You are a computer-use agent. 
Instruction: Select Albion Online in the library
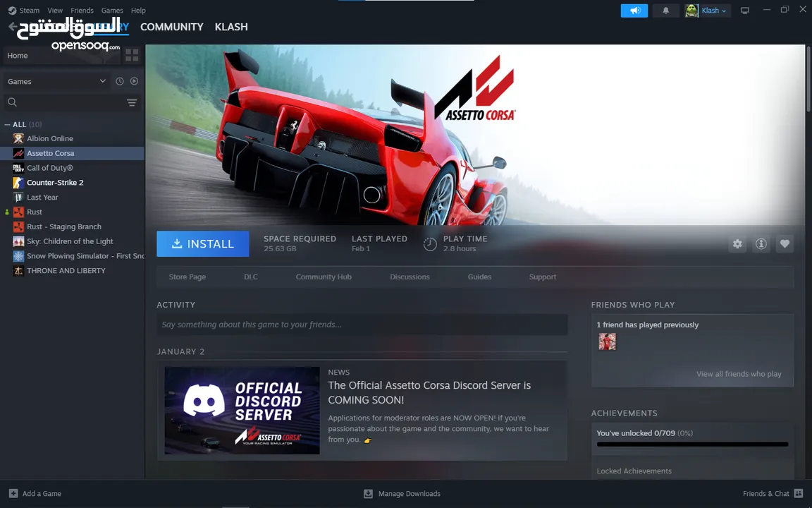tap(73, 138)
